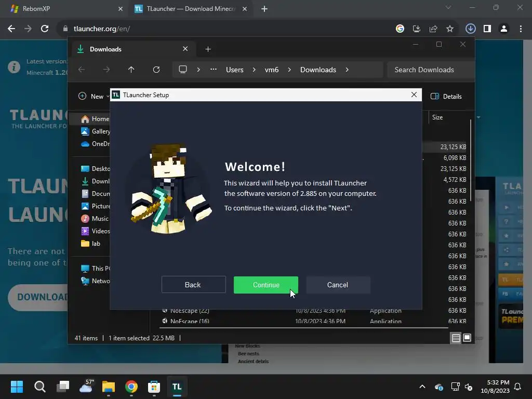Refresh the File Explorer Downloads folder
Screen dimensions: 532x399
point(156,70)
